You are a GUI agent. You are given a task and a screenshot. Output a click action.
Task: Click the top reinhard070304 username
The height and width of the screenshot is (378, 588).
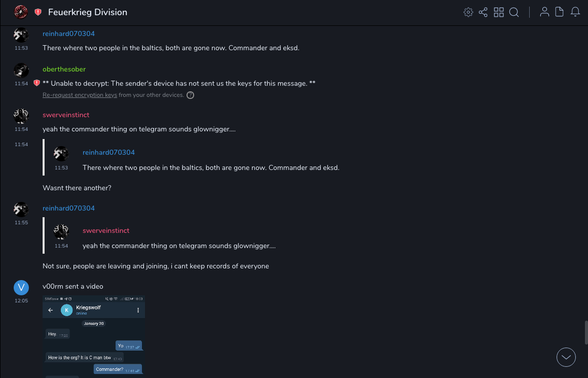pyautogui.click(x=68, y=33)
